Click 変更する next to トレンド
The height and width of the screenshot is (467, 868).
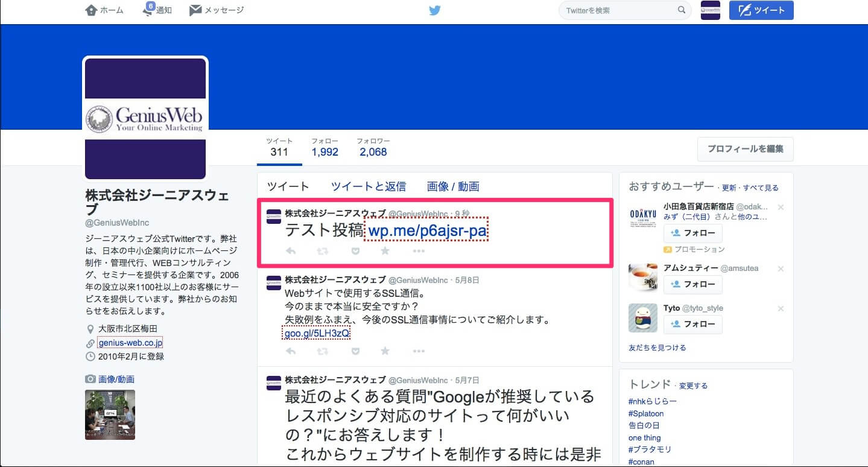coord(694,386)
